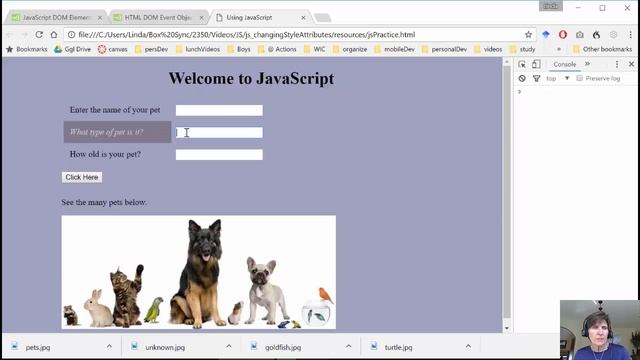Expand options for unknown.jpg download

coord(229,347)
